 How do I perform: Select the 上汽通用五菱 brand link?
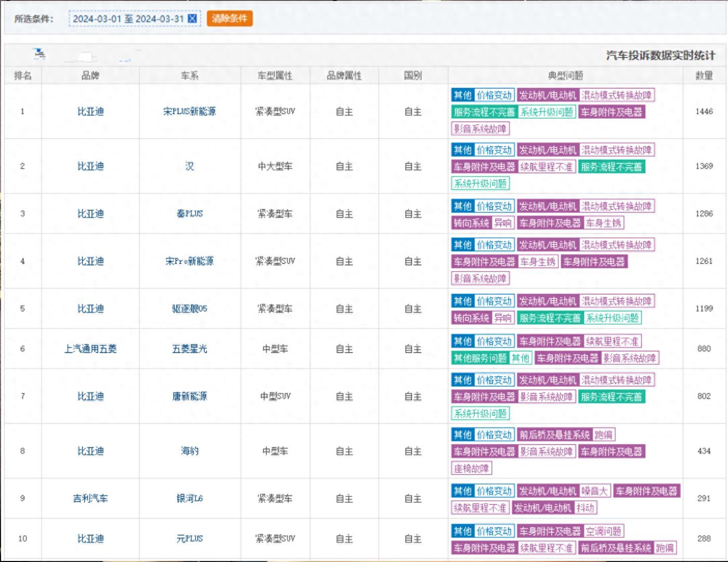90,349
